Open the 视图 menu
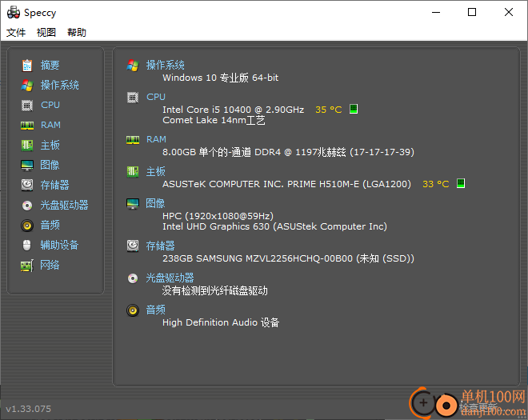Screen dimensions: 528x420 click(x=46, y=32)
